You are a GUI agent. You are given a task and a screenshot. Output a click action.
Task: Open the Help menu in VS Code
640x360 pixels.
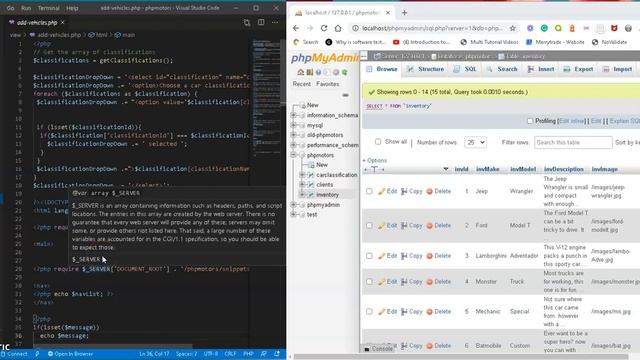72,8
